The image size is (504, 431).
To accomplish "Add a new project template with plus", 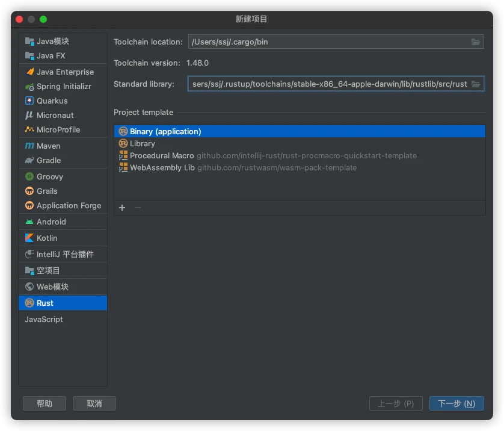I will [x=122, y=208].
